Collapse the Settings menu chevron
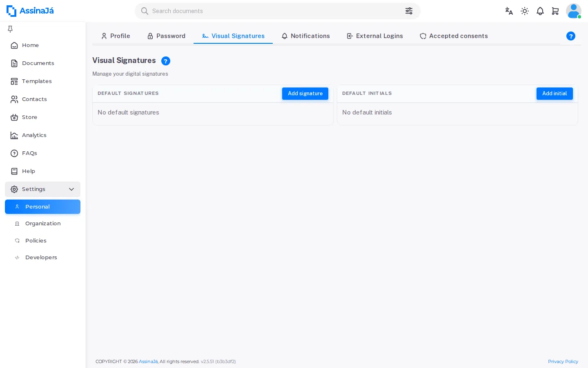The height and width of the screenshot is (368, 588). click(71, 189)
